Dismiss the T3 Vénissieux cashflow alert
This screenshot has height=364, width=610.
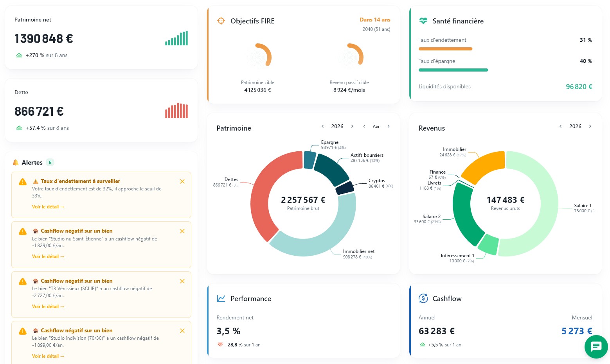coord(182,281)
